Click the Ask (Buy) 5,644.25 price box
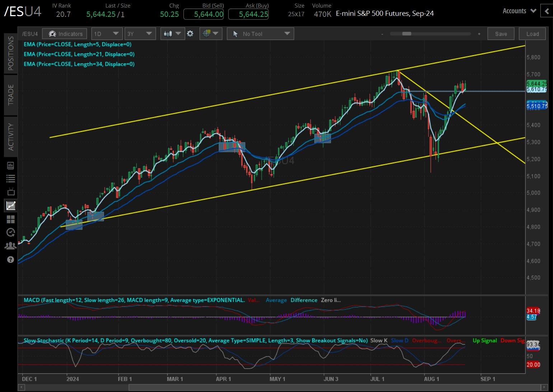Viewport: 553px width, 392px height. (248, 14)
